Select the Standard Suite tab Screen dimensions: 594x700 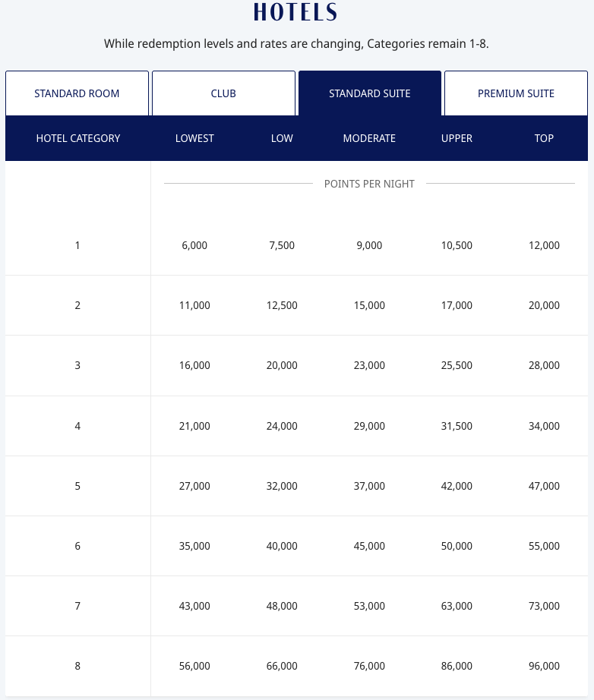pyautogui.click(x=369, y=93)
